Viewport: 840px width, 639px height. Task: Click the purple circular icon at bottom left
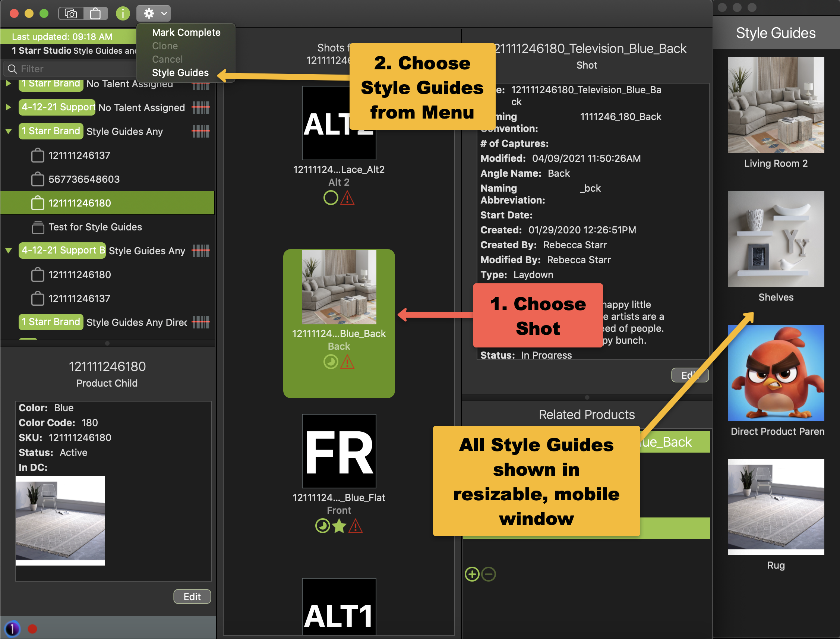click(12, 629)
